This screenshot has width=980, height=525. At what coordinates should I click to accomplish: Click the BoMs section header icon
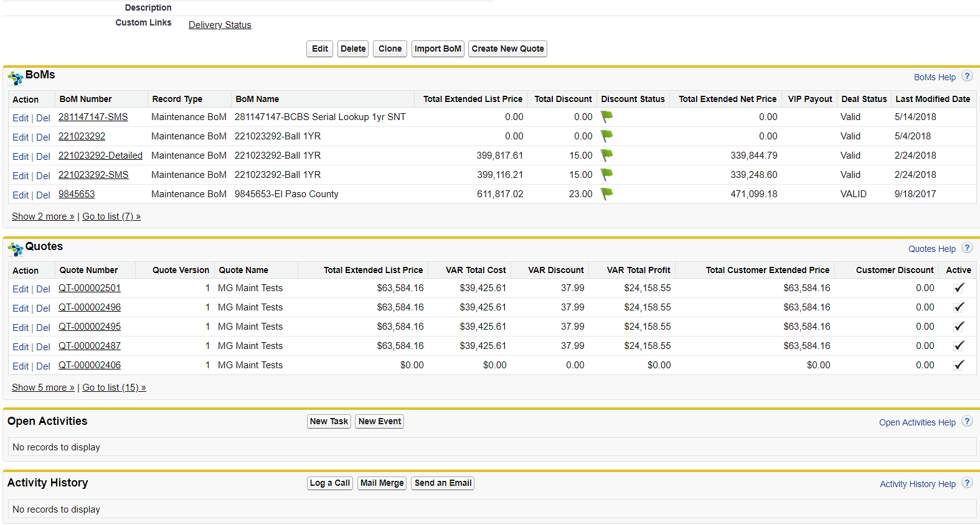[16, 78]
